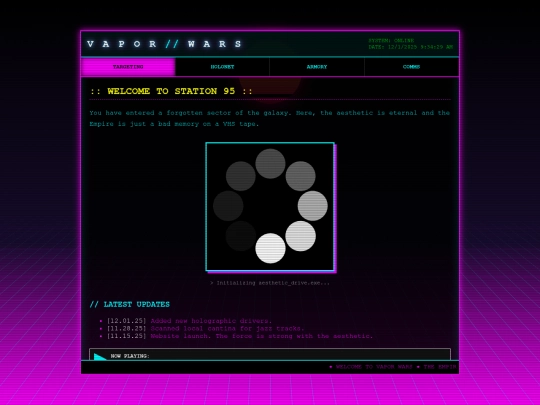540x405 pixels.
Task: Click the NOW PLAYING label
Action: [x=130, y=356]
